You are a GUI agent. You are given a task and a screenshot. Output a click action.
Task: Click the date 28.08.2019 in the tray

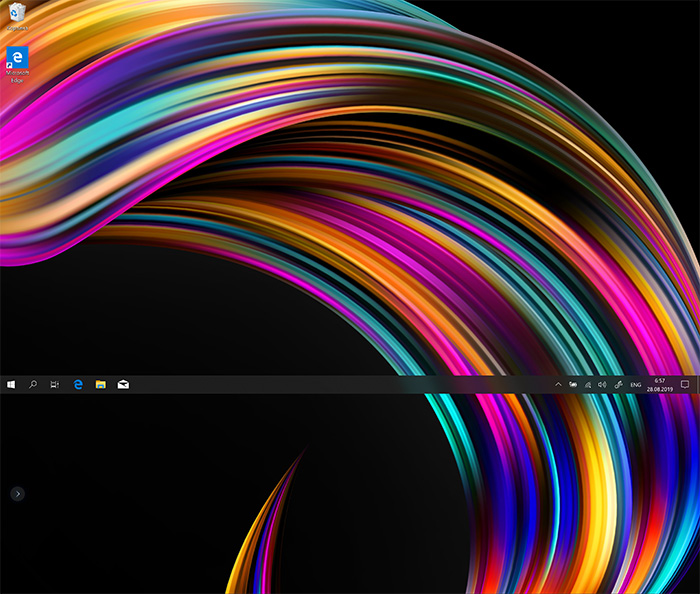tap(659, 389)
